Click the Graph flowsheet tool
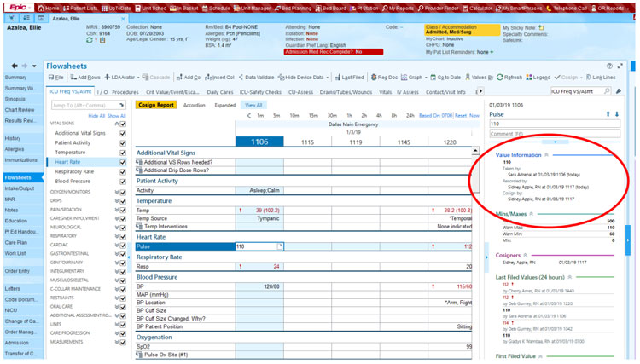The height and width of the screenshot is (364, 640). tap(412, 77)
